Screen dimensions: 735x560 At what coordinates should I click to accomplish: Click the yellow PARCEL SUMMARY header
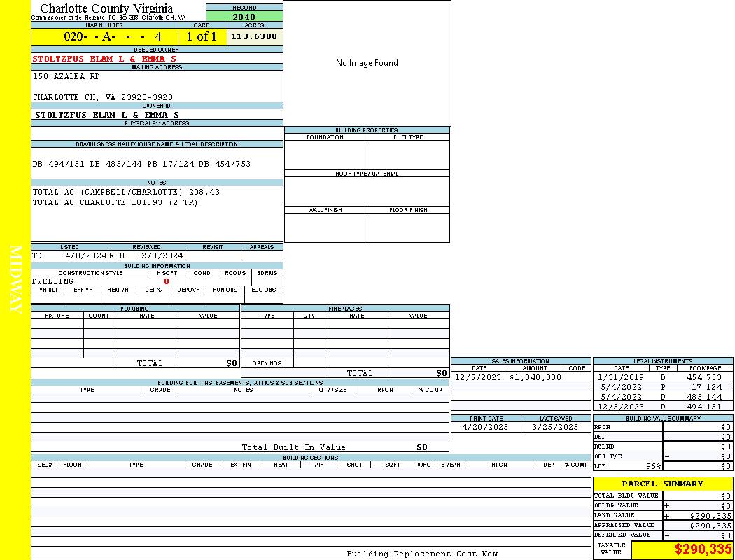coord(662,484)
